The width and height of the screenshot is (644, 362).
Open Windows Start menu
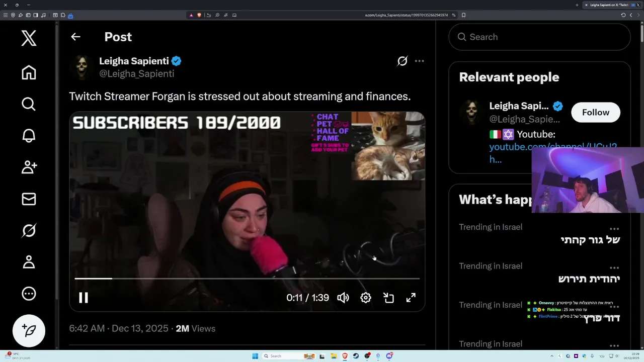point(255,356)
